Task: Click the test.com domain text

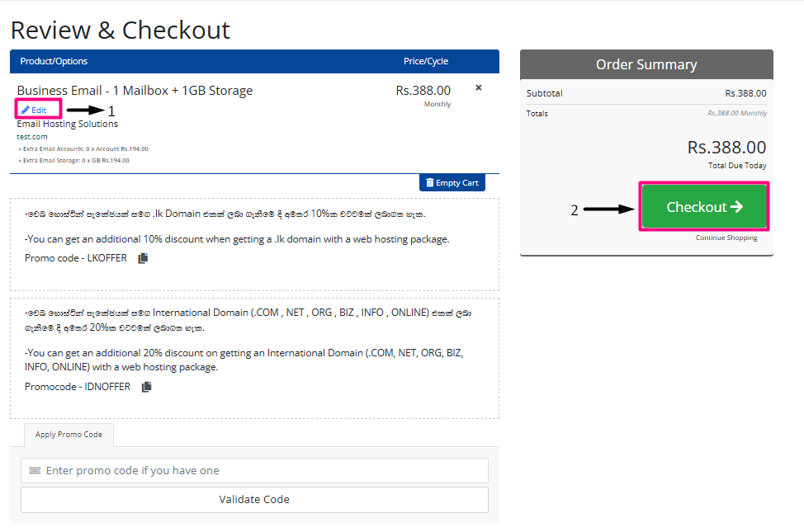Action: tap(32, 136)
